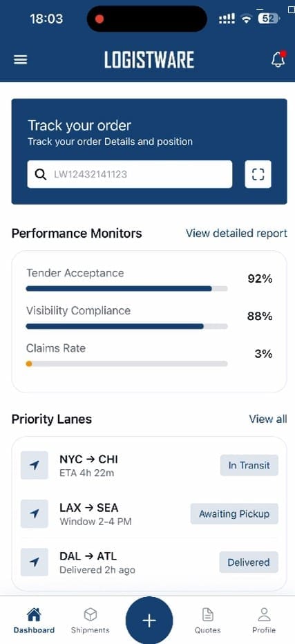Viewport: 295px width, 644px height.
Task: Open the hamburger menu
Action: 21,60
